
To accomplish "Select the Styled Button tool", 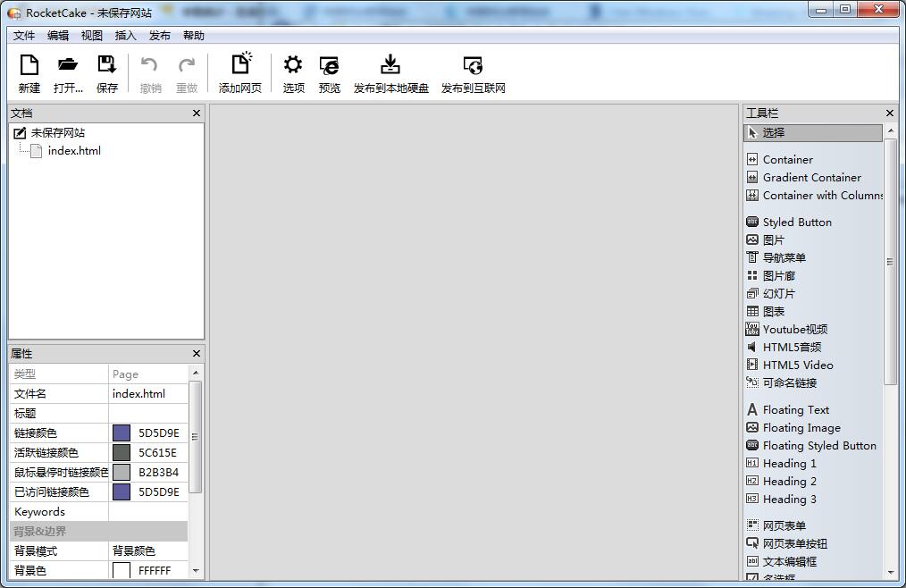I will tap(796, 222).
